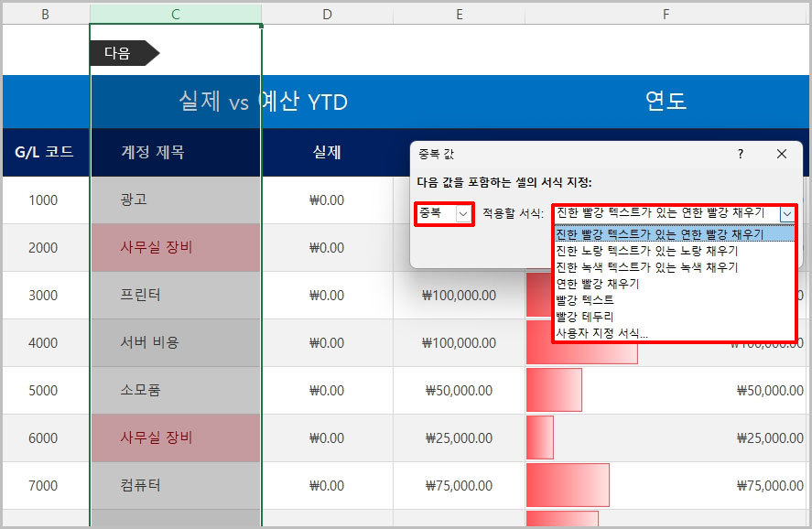Click the dropdown arrow beside 적용할 서식
Screen dimensions: 812x529
[x=787, y=212]
